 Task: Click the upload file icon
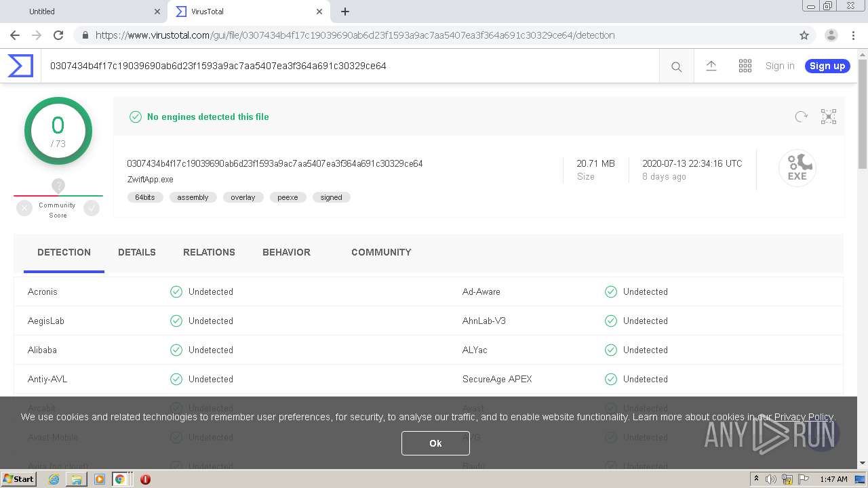[x=711, y=66]
